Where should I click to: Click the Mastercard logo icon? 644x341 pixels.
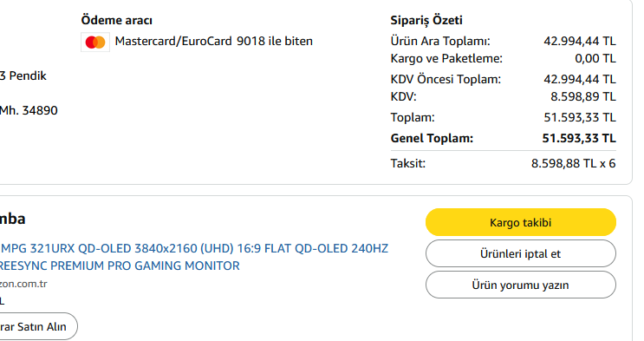pos(95,42)
